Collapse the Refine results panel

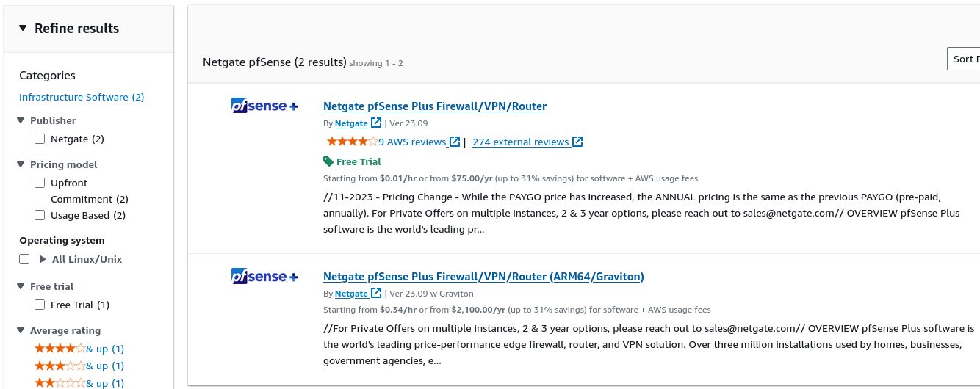click(22, 29)
